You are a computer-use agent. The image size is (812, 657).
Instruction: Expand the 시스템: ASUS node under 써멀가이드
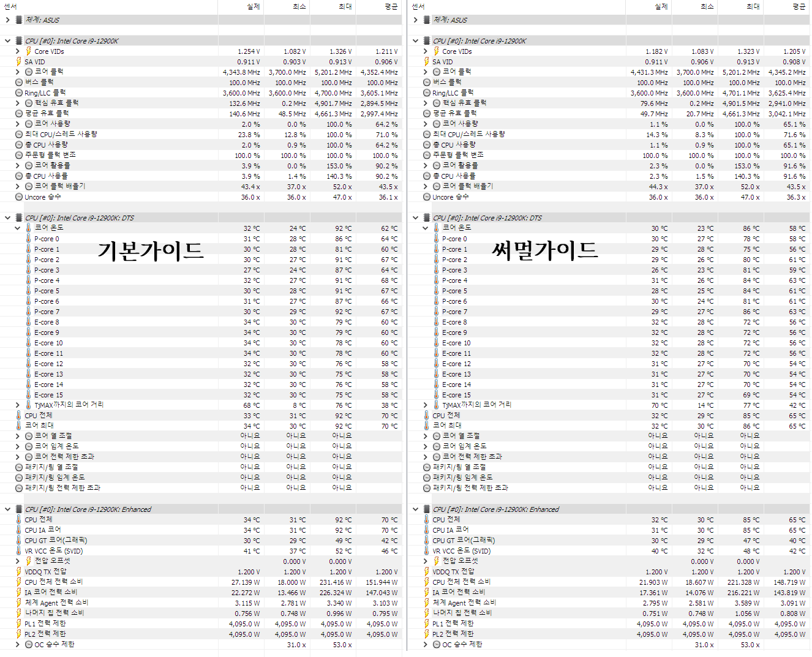point(416,20)
